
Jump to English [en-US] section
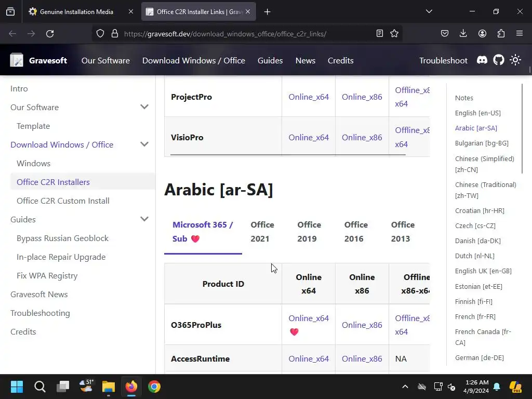click(x=478, y=113)
